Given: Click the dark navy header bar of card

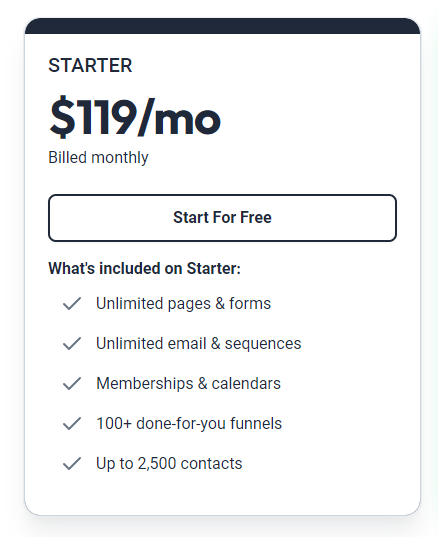Looking at the screenshot, I should 222,26.
